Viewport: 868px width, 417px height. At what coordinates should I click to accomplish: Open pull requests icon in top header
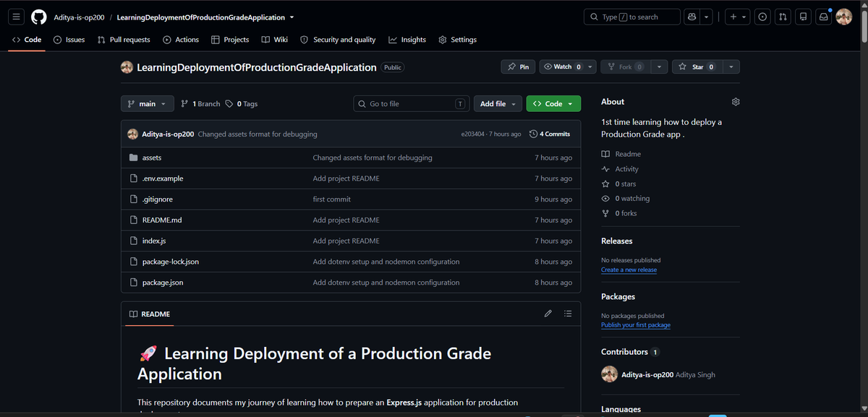tap(783, 17)
